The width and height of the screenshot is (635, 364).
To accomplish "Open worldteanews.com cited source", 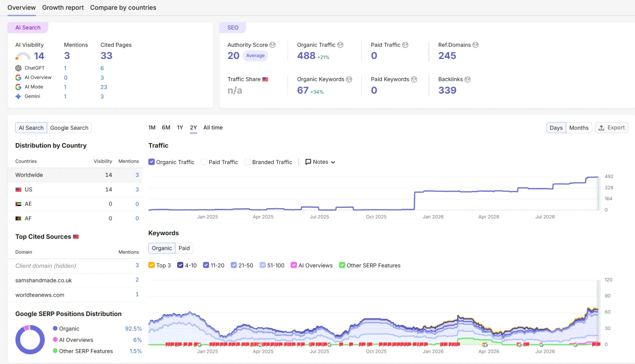I will 40,295.
